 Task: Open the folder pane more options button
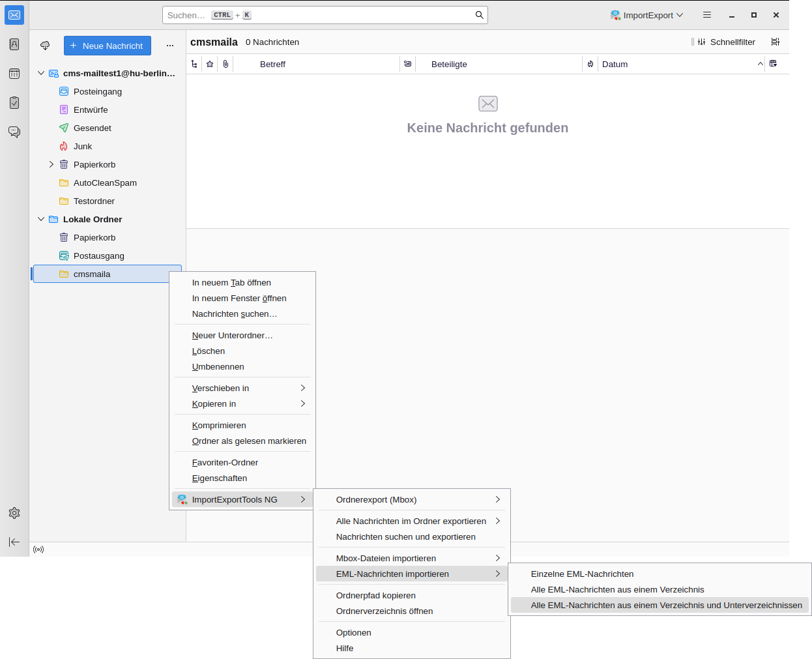click(x=170, y=46)
